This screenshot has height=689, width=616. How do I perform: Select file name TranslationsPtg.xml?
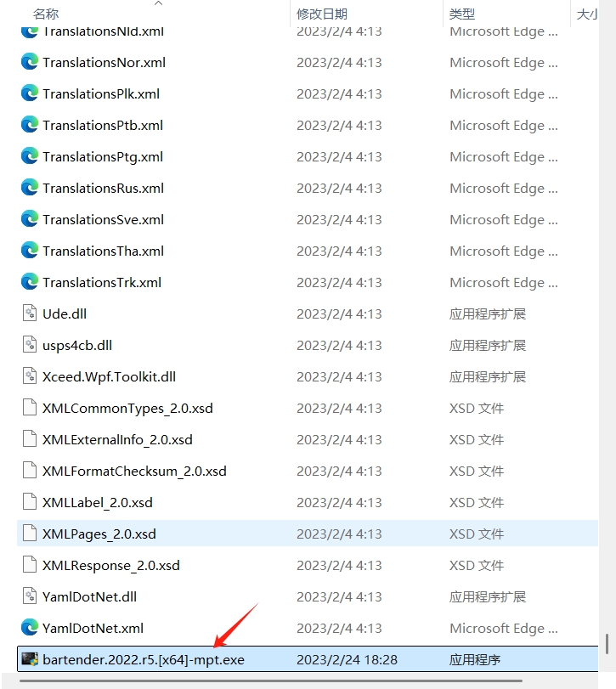click(x=103, y=156)
